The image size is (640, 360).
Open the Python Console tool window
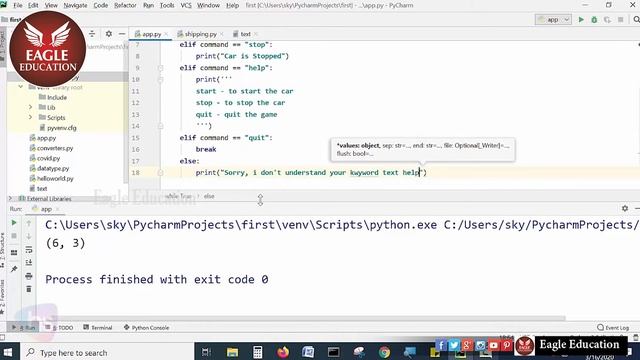click(146, 327)
